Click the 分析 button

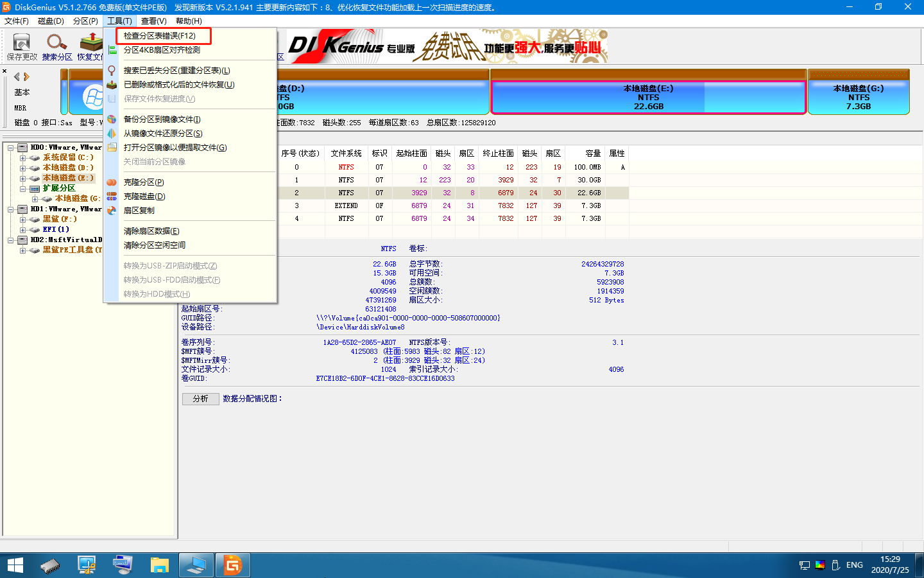pyautogui.click(x=201, y=399)
